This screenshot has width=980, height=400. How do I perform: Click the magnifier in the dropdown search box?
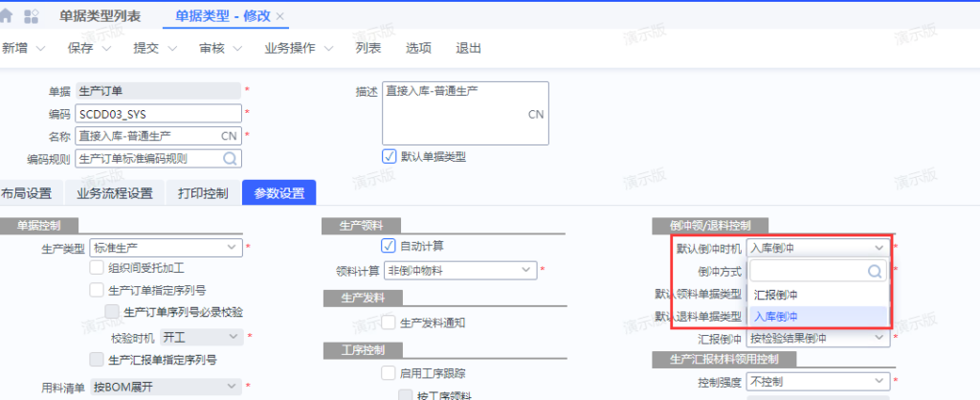tap(874, 272)
